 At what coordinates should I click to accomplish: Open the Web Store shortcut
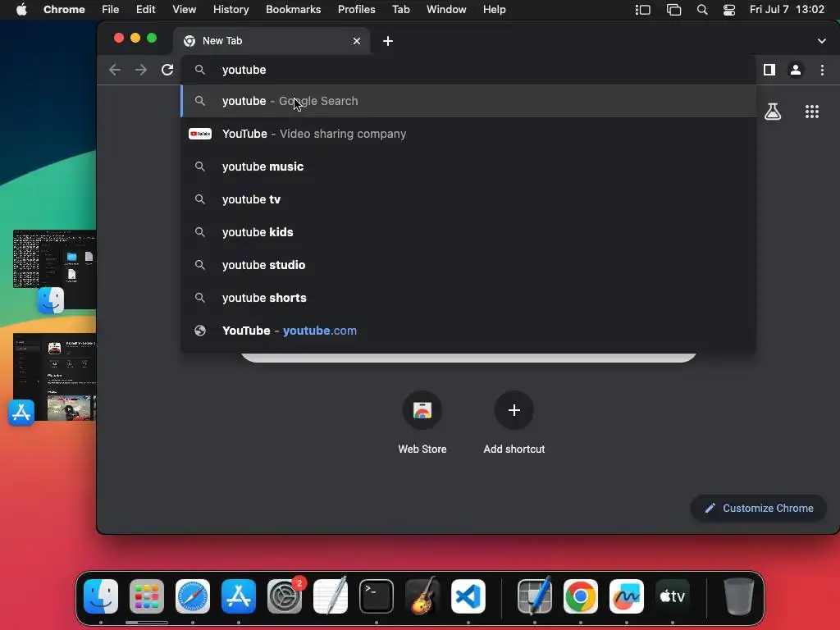(x=422, y=422)
